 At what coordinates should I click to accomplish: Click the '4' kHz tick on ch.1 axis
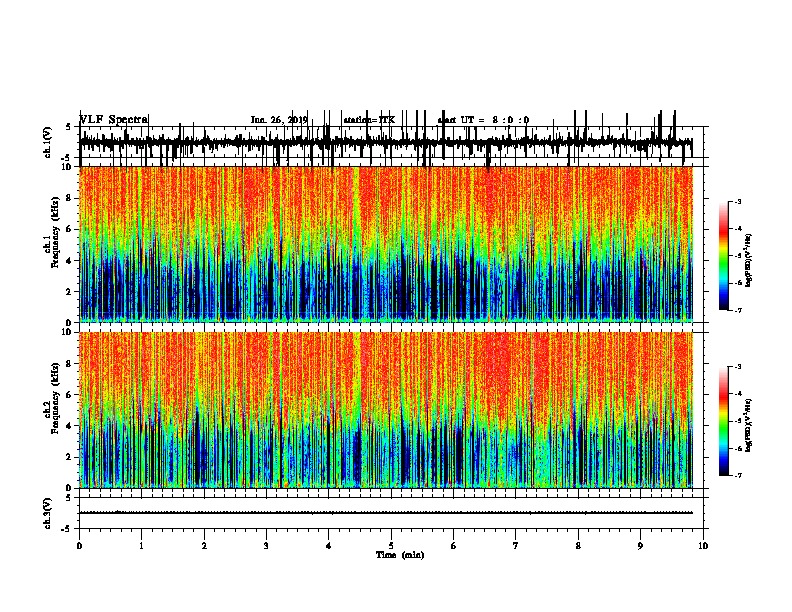coord(70,261)
